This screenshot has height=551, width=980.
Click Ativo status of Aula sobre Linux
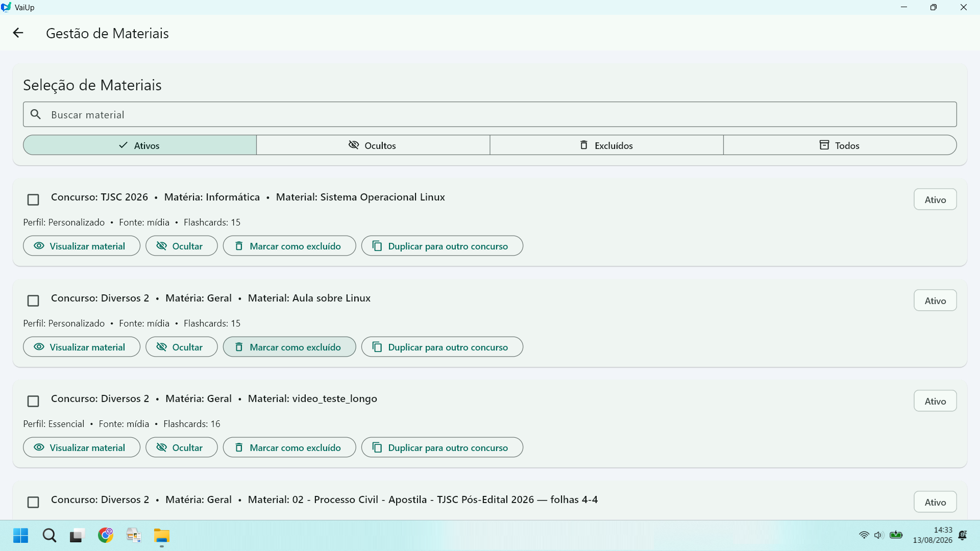click(x=935, y=300)
